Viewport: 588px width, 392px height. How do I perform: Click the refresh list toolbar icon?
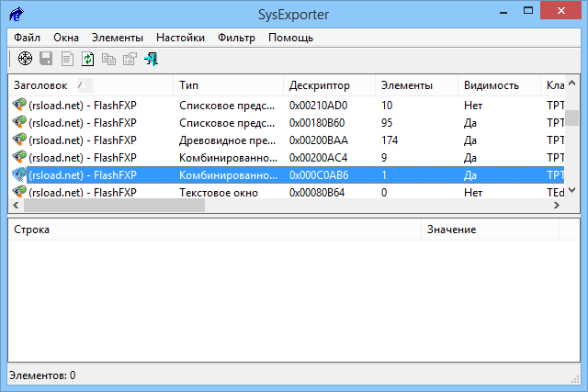click(x=88, y=59)
